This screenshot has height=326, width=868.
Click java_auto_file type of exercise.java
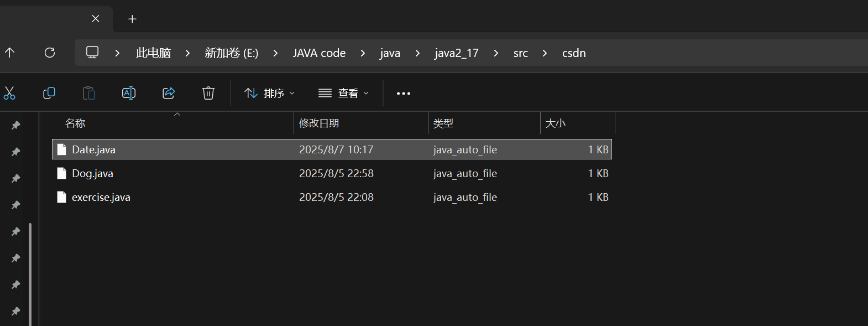coord(465,197)
